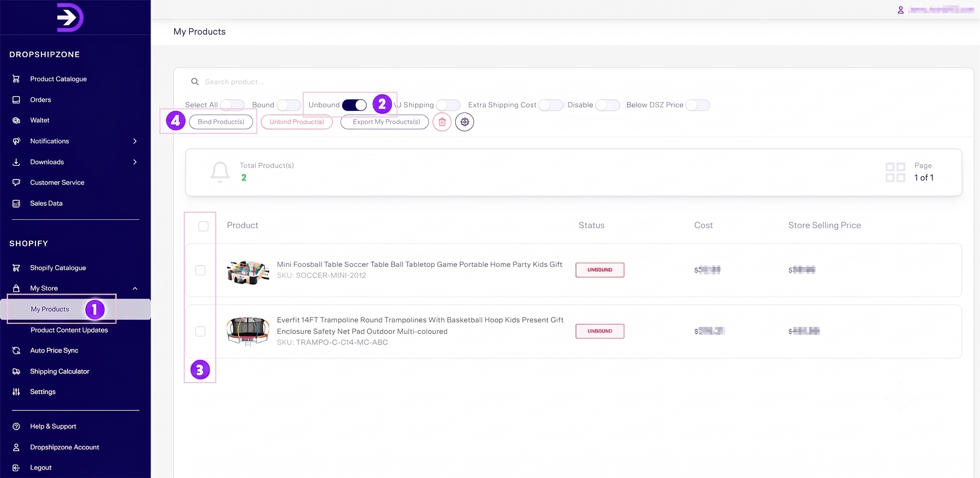The width and height of the screenshot is (980, 478).
Task: Click the Auto Price Sync icon
Action: [x=16, y=351]
